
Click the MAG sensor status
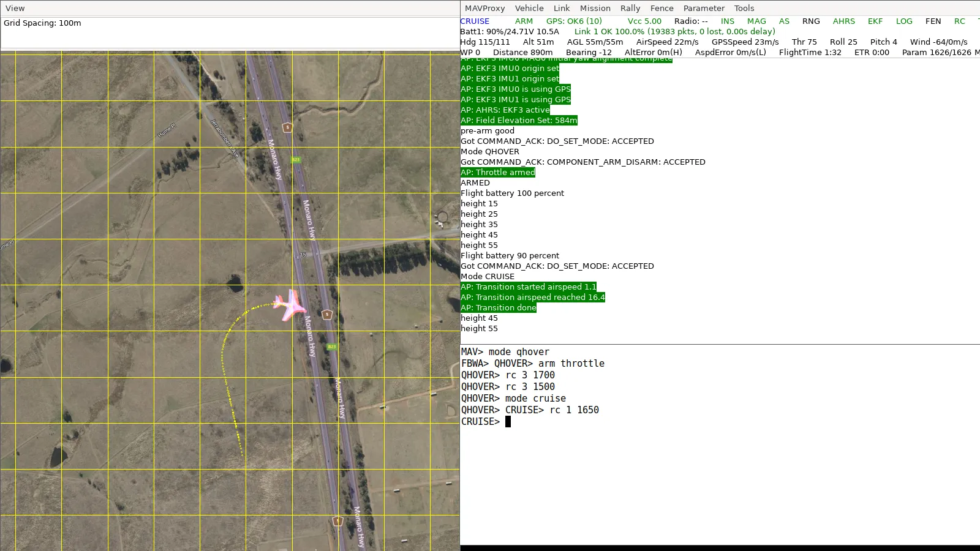click(x=756, y=21)
